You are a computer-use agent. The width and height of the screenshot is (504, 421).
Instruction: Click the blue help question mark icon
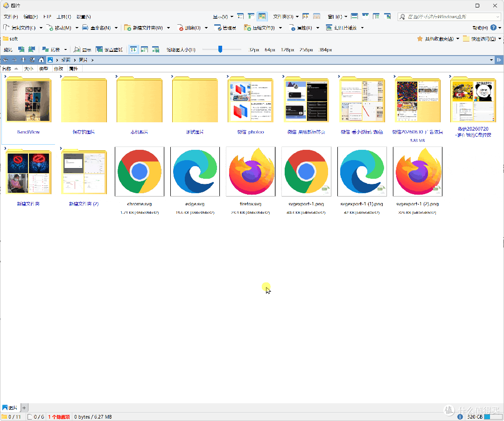[493, 28]
